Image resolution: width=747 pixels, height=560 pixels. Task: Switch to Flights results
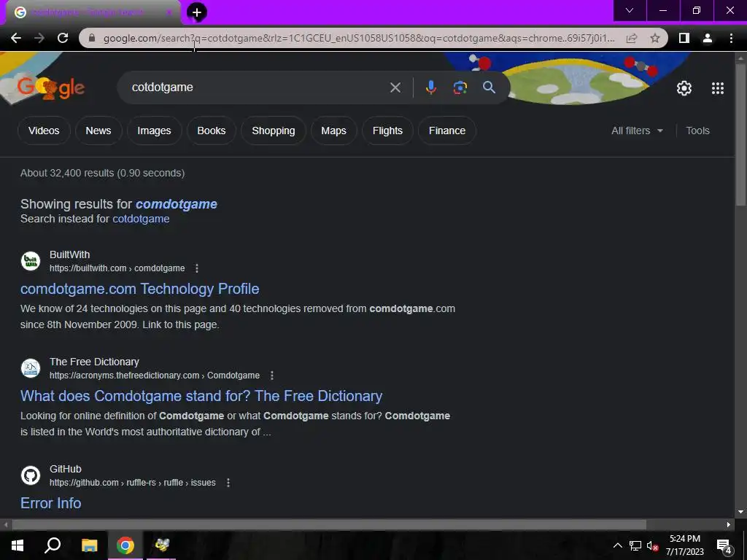(x=387, y=131)
